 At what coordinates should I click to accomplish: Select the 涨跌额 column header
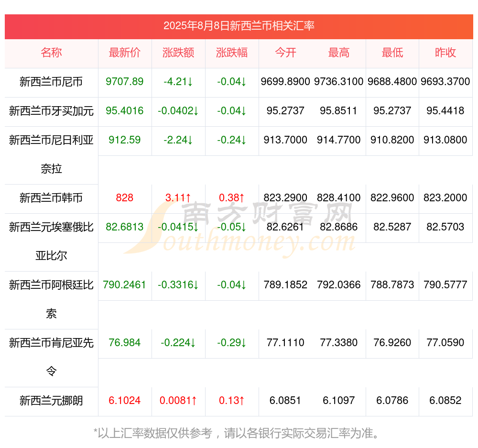point(178,53)
